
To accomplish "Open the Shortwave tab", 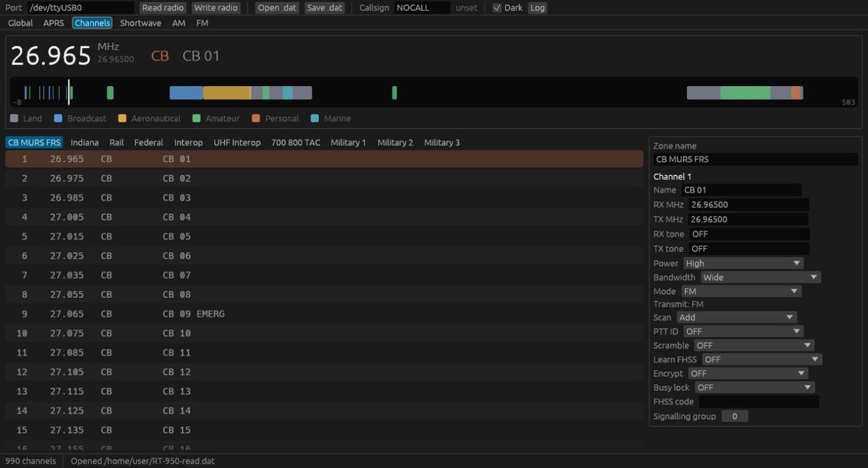I will pos(140,23).
